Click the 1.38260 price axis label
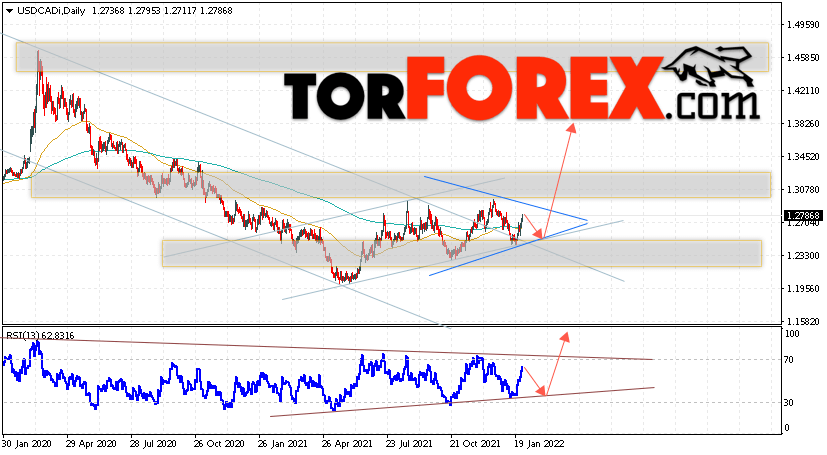The width and height of the screenshot is (827, 455). [x=803, y=123]
